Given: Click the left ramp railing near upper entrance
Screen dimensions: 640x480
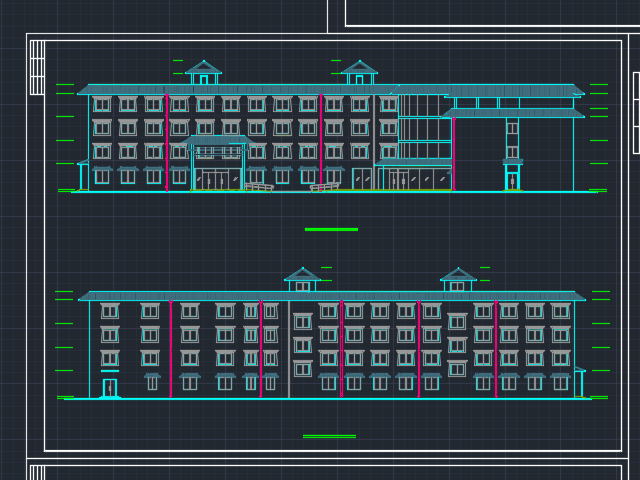Looking at the screenshot, I should coord(259,187).
